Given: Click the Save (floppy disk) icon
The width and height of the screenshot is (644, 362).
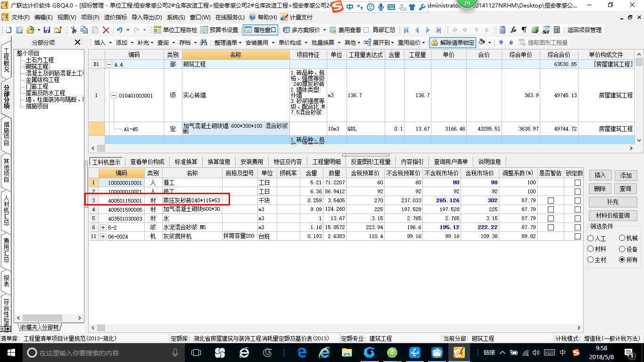Looking at the screenshot, I should (48, 30).
